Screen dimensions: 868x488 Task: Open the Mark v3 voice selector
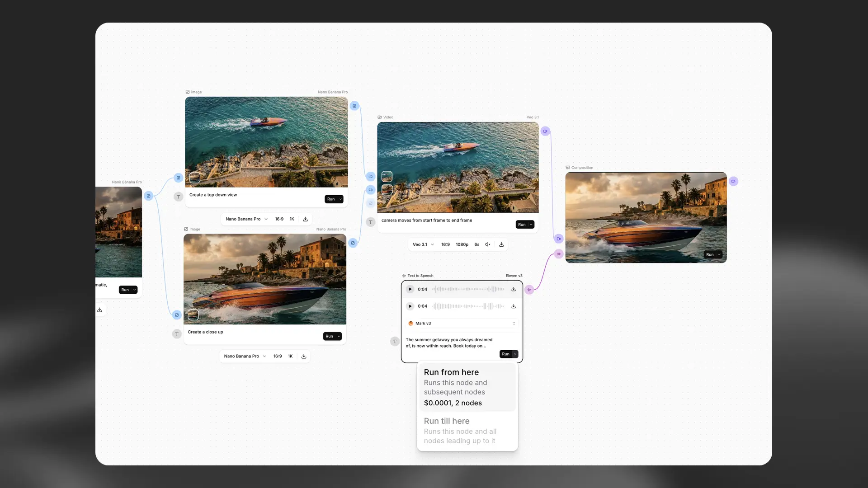[461, 323]
